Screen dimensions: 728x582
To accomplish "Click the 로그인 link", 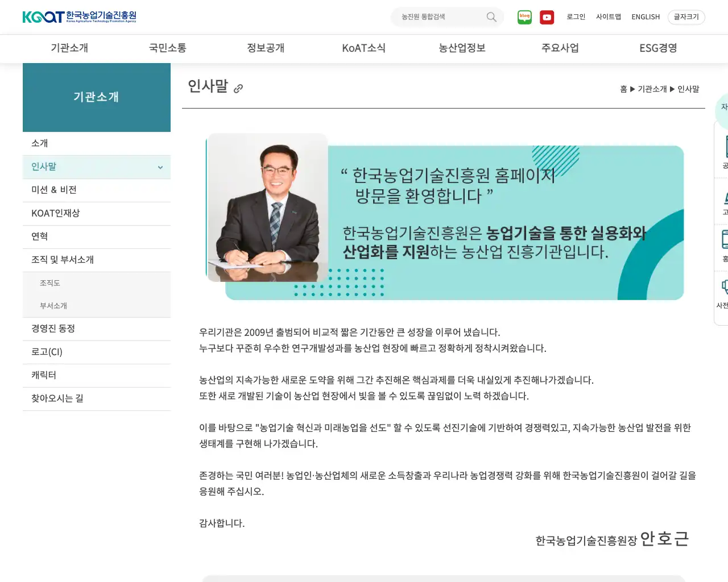I will 576,17.
